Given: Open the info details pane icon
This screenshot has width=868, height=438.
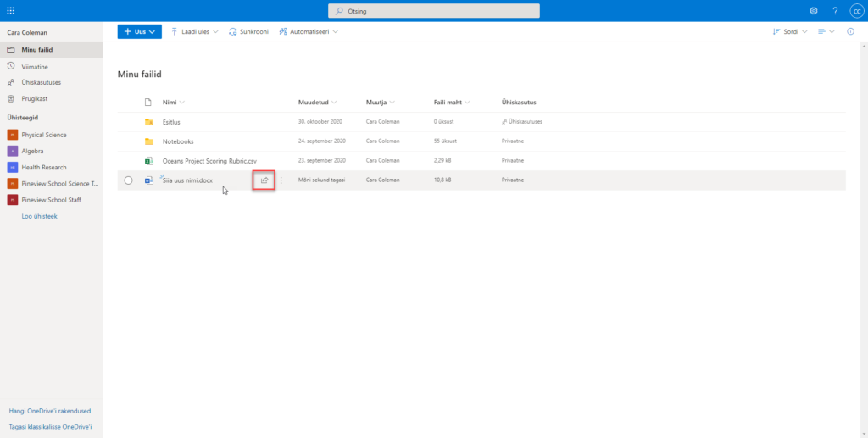Looking at the screenshot, I should point(850,31).
